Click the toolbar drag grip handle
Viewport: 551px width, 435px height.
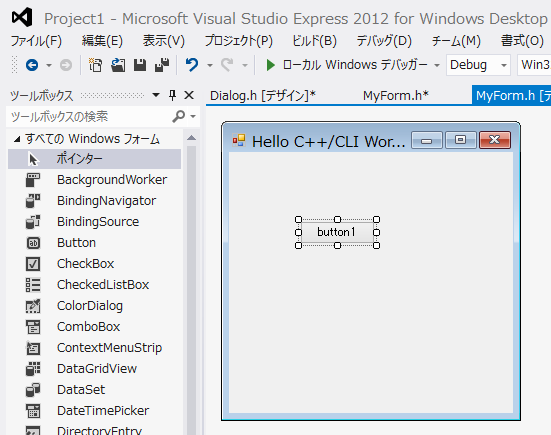(14, 65)
